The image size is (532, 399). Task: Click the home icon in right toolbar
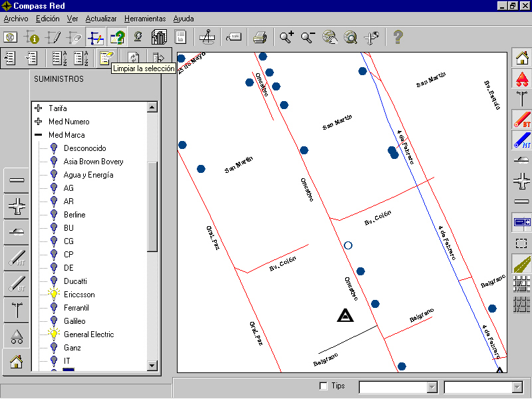click(x=522, y=58)
